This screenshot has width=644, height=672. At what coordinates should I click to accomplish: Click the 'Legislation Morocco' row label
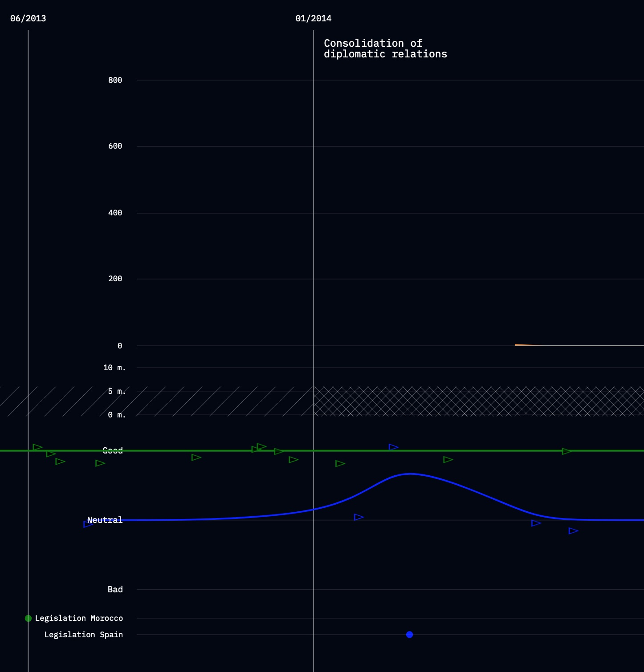pos(79,618)
